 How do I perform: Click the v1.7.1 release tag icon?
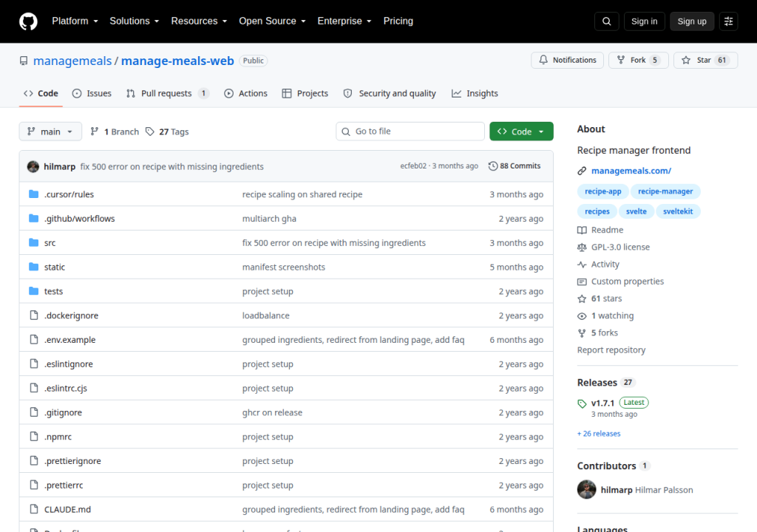tap(582, 403)
